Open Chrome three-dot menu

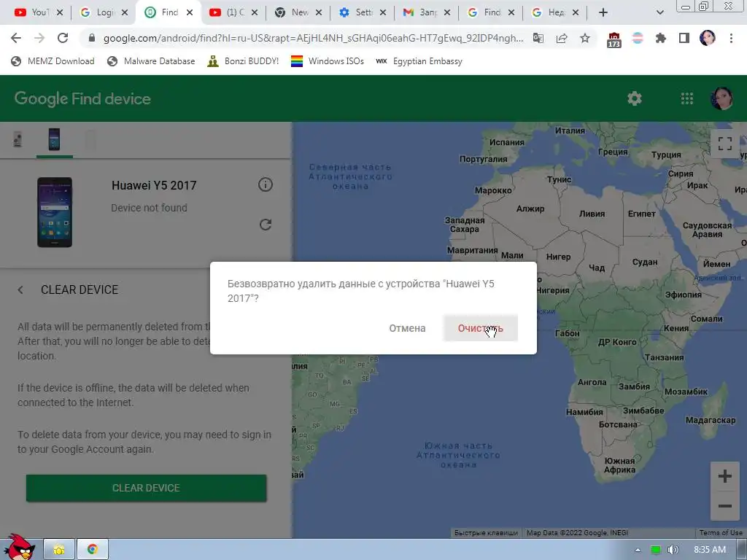731,38
